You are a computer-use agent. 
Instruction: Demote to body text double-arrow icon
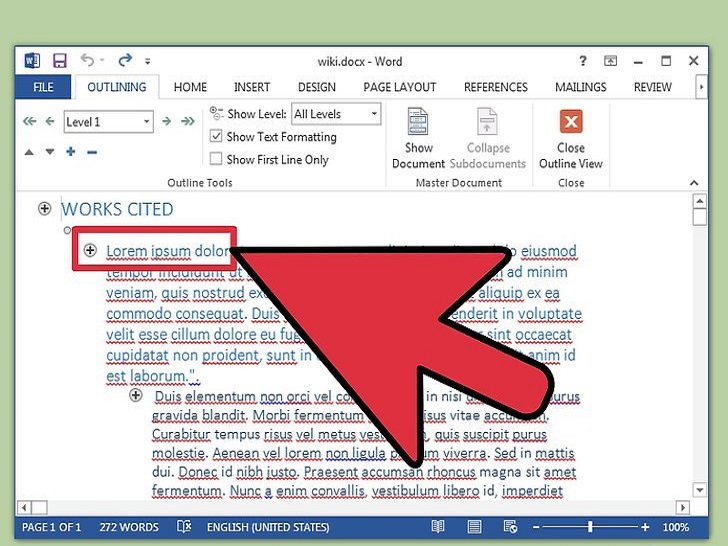point(188,122)
